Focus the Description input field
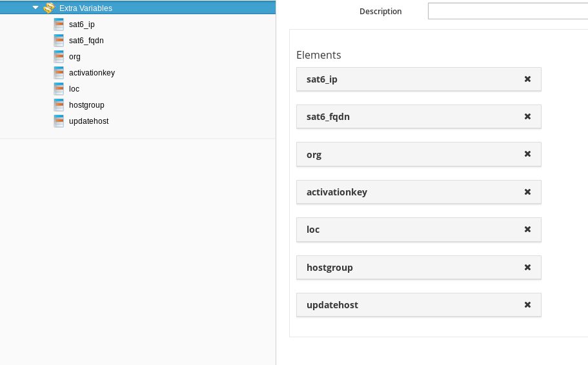Image resolution: width=588 pixels, height=365 pixels. click(x=508, y=11)
